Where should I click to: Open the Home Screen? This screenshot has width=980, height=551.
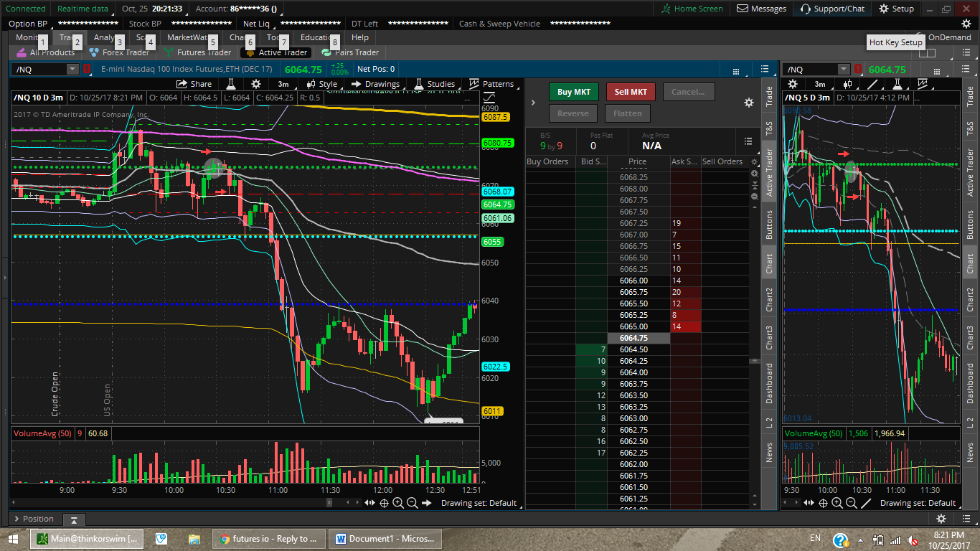(x=691, y=9)
